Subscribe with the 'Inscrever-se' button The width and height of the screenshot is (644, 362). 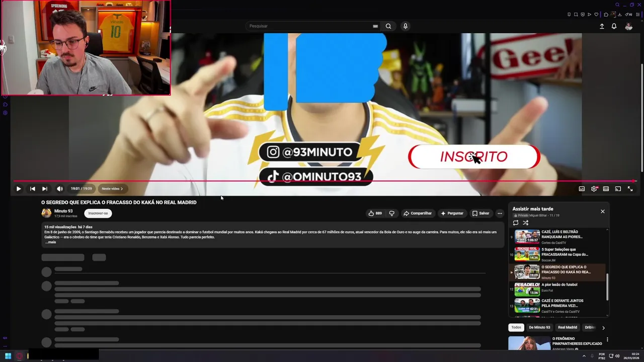98,213
